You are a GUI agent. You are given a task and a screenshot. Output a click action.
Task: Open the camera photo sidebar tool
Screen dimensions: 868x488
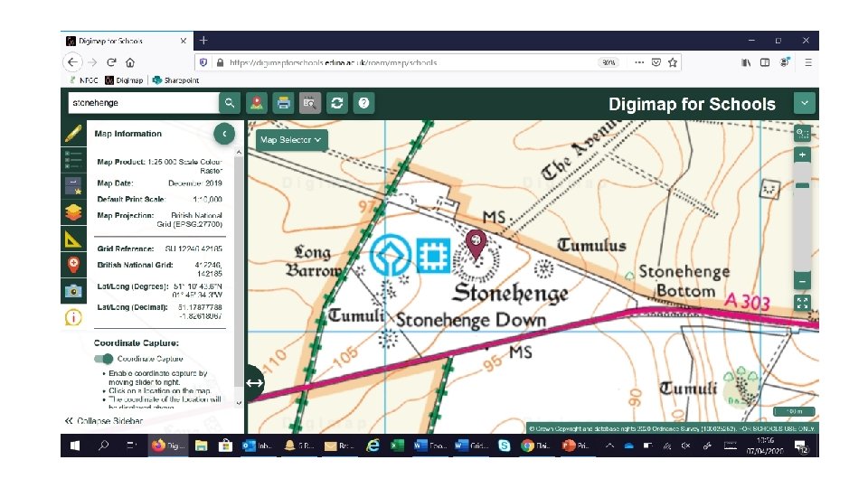(x=73, y=291)
